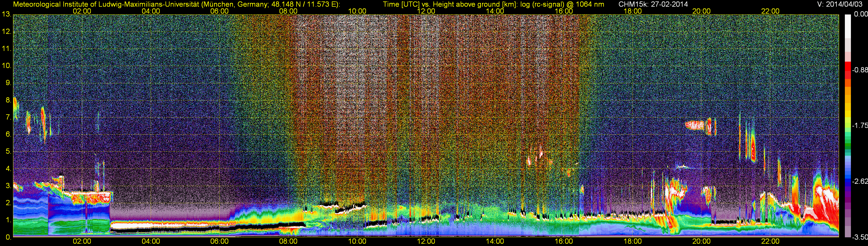This screenshot has width=868, height=246.
Task: Click the white segment of the colorbar
Action: pyautogui.click(x=847, y=26)
